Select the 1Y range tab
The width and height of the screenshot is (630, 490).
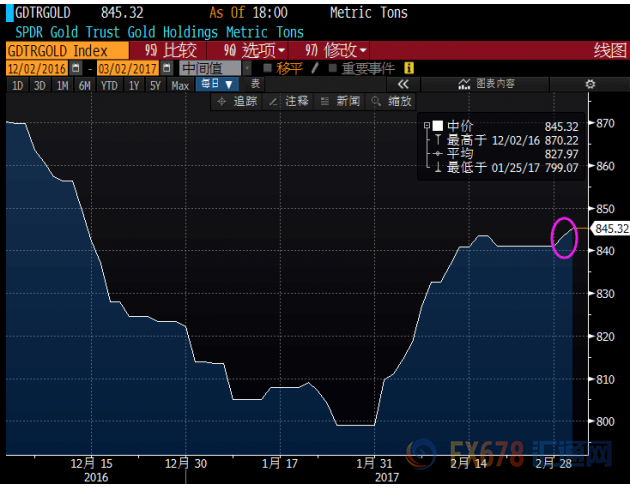click(134, 85)
